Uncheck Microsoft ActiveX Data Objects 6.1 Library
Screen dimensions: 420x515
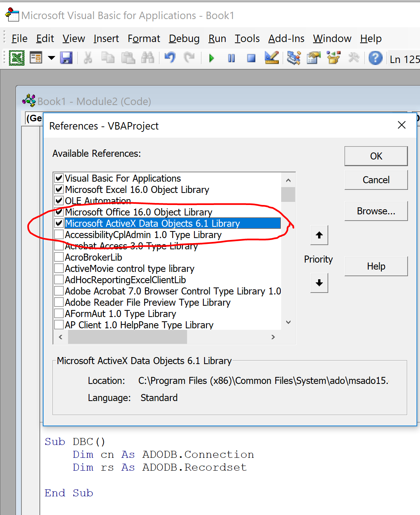[x=59, y=223]
